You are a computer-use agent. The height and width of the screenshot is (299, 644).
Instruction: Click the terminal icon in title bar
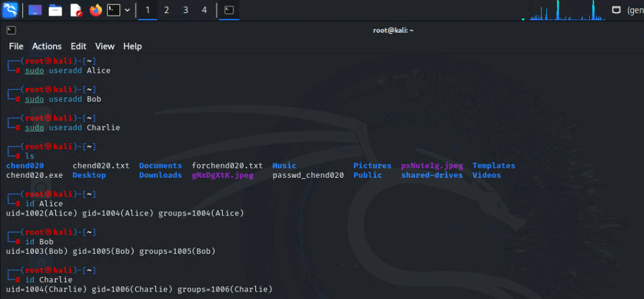(11, 30)
